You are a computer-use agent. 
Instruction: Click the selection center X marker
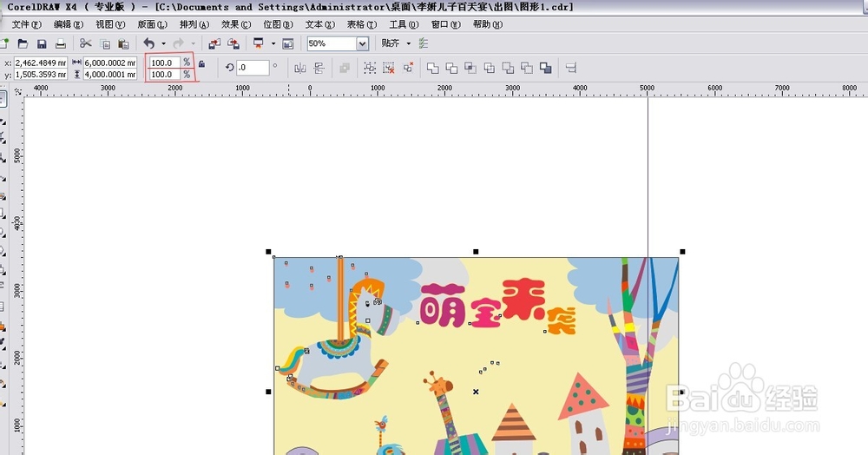pos(476,392)
